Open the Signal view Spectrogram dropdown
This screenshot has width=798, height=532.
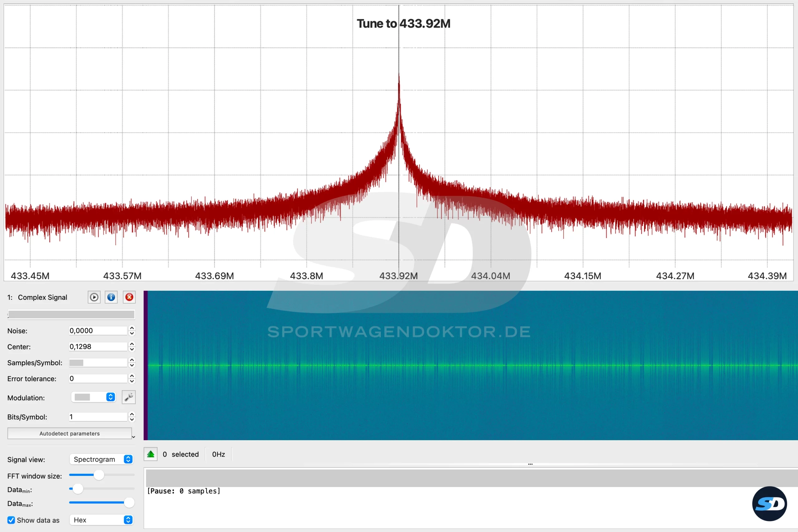[x=101, y=459]
